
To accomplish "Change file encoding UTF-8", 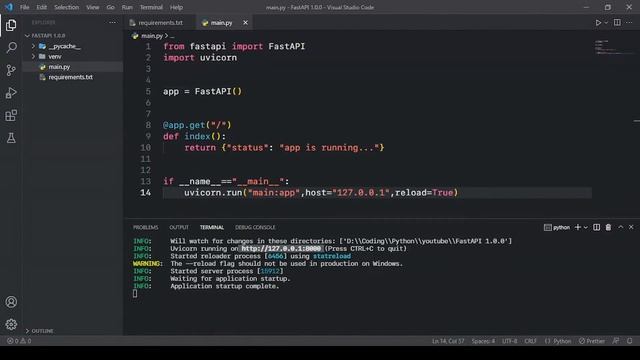I will 509,341.
